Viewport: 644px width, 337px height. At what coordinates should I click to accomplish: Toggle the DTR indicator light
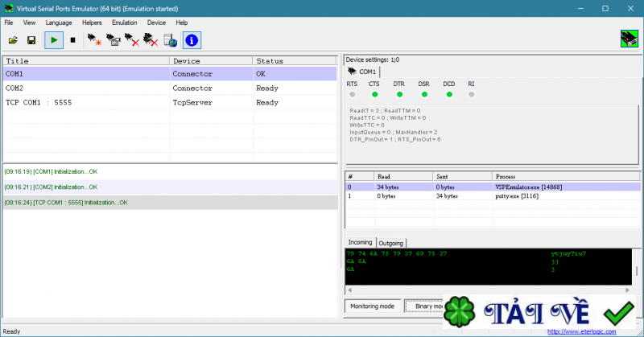tap(399, 94)
